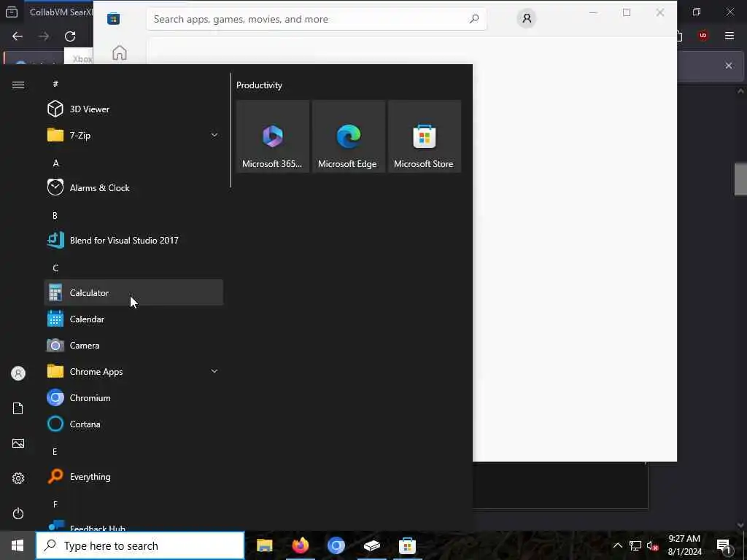The width and height of the screenshot is (747, 560).
Task: Open the notification center icon
Action: 724,545
